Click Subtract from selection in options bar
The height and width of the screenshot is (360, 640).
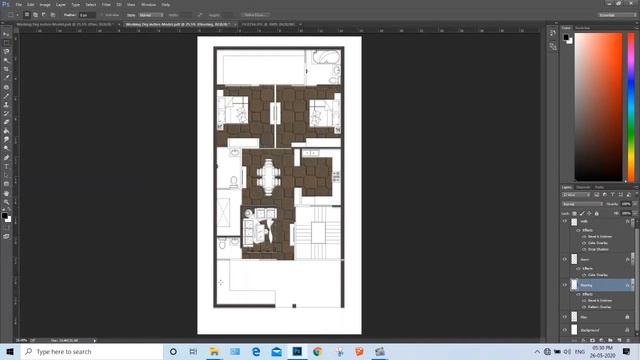(x=44, y=15)
